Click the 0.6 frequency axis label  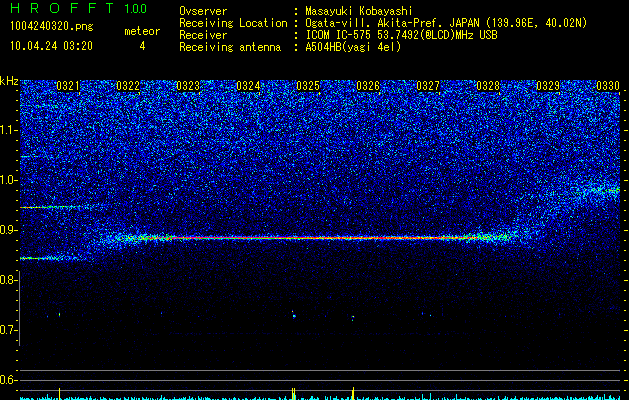tap(8, 380)
